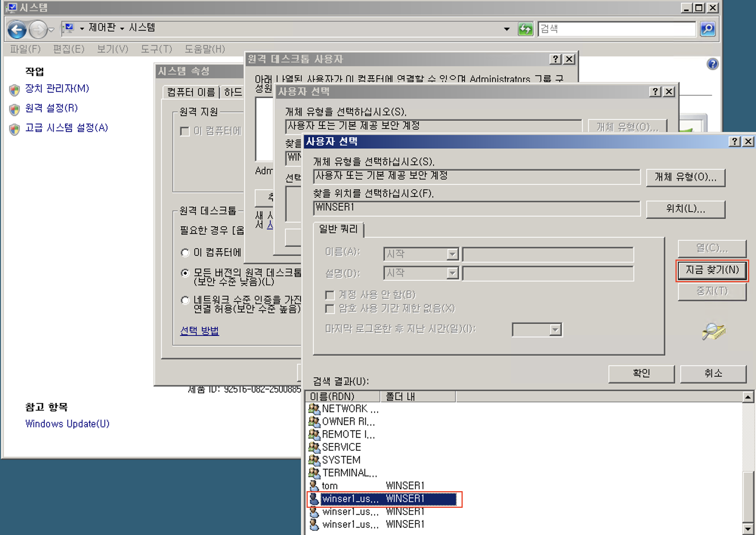
Task: Expand the recent pages dropdown next to forward button
Action: click(52, 29)
